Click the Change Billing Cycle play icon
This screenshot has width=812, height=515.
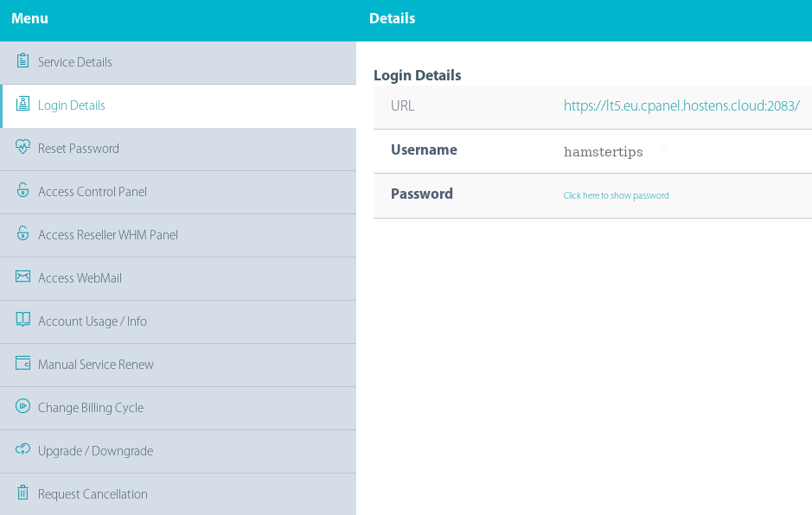pyautogui.click(x=22, y=406)
